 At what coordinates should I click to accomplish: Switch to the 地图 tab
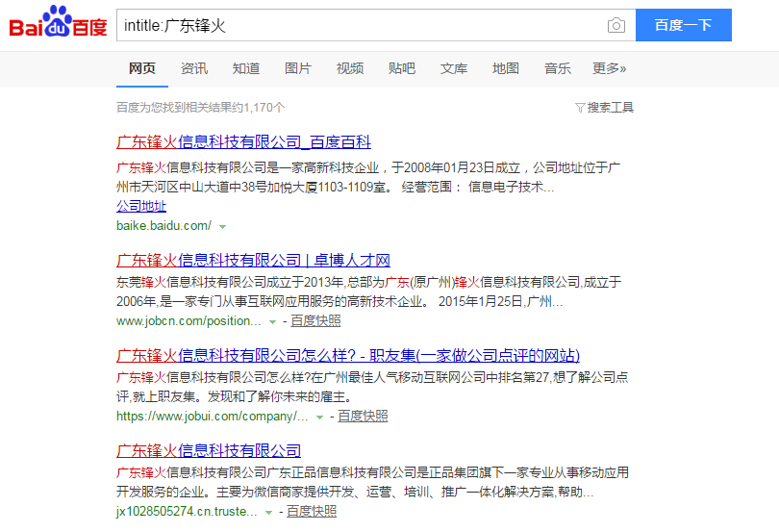(506, 68)
